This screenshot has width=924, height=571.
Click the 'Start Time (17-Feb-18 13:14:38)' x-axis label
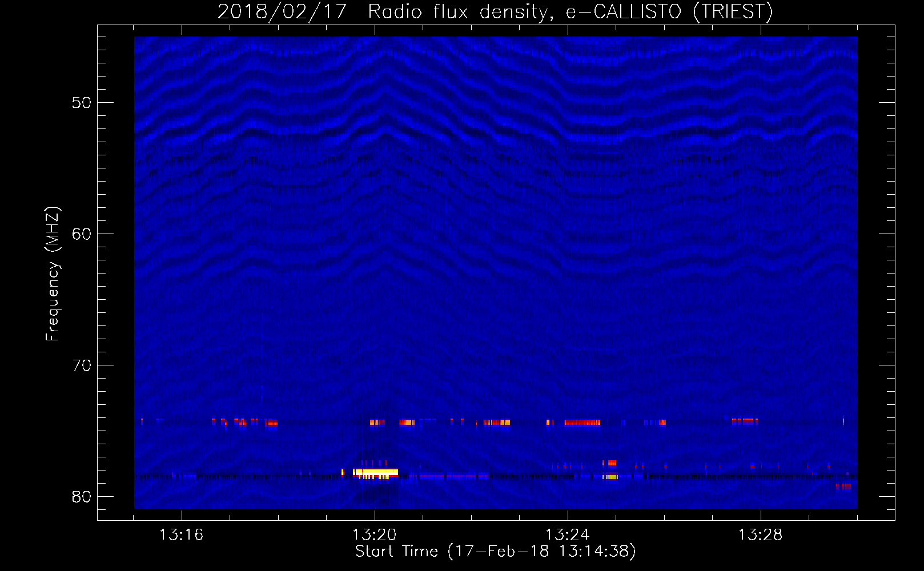(495, 552)
